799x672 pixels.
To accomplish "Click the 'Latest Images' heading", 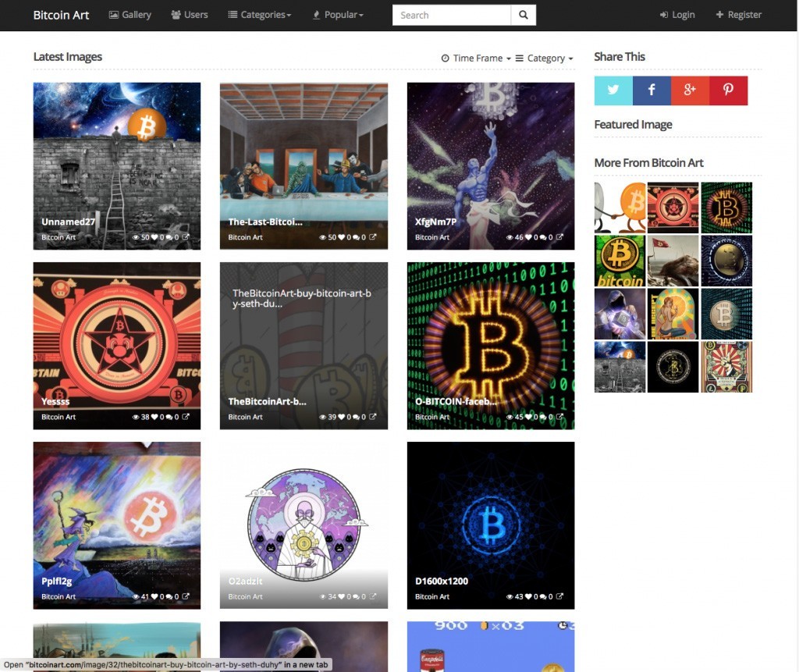I will tap(68, 57).
